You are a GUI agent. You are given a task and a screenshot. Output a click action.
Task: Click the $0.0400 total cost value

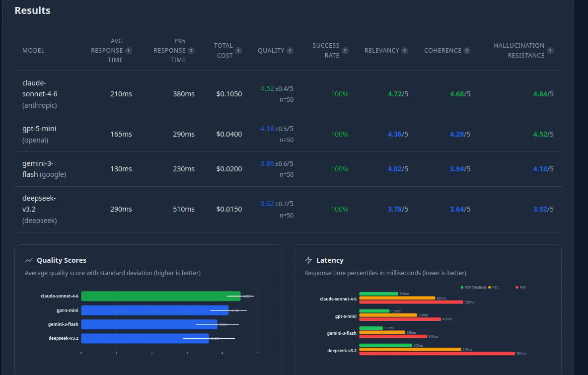coord(229,134)
